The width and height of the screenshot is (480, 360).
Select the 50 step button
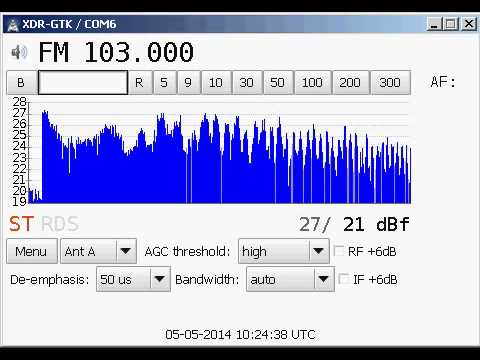278,82
